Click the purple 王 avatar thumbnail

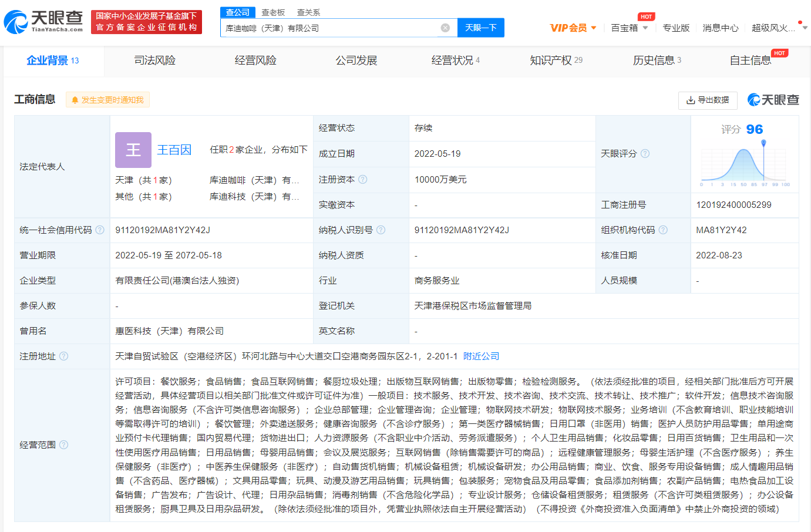tap(133, 150)
